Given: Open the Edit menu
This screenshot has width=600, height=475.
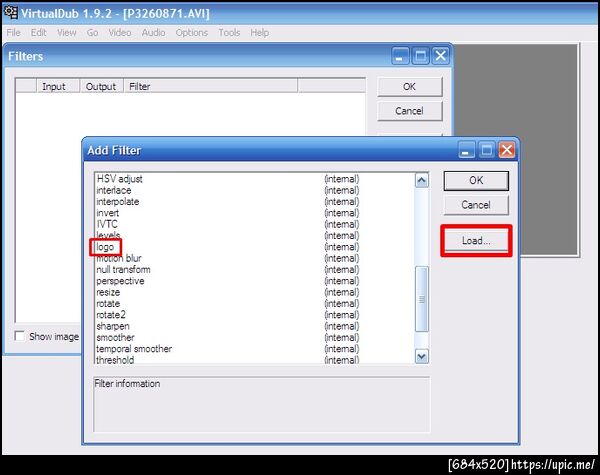Looking at the screenshot, I should 39,33.
